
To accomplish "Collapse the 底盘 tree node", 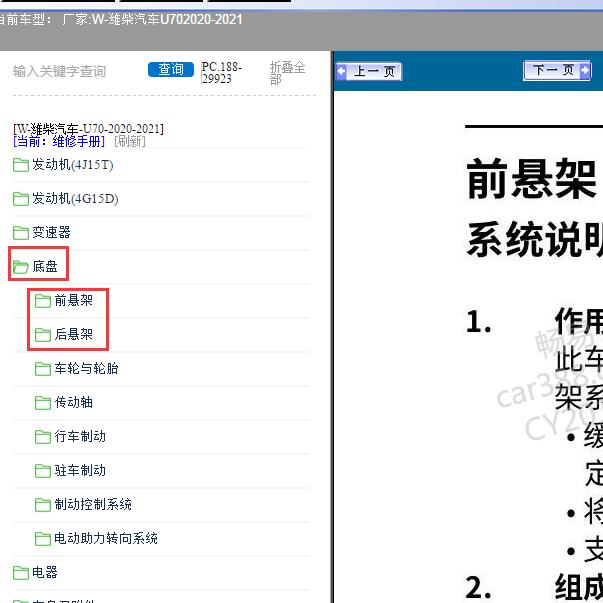I will 45,266.
